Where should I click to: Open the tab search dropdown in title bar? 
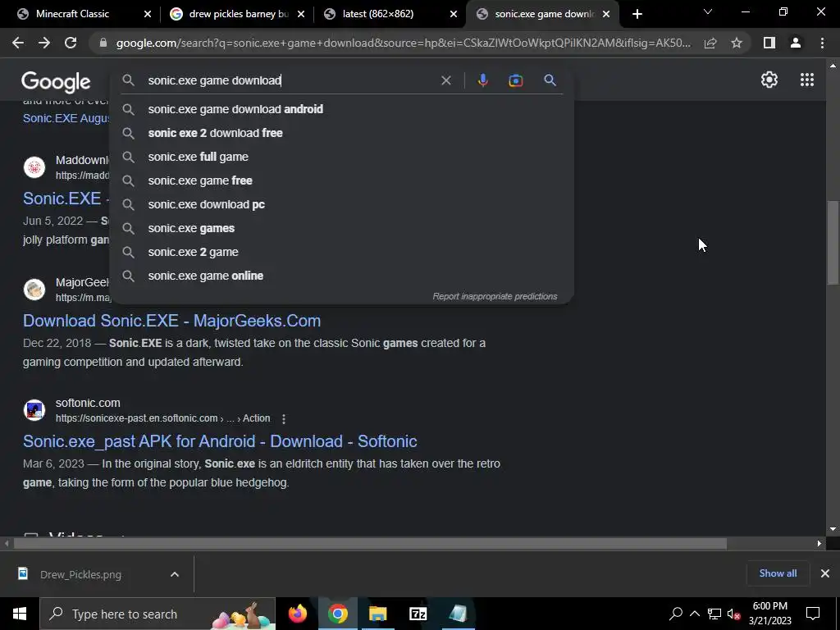tap(708, 11)
